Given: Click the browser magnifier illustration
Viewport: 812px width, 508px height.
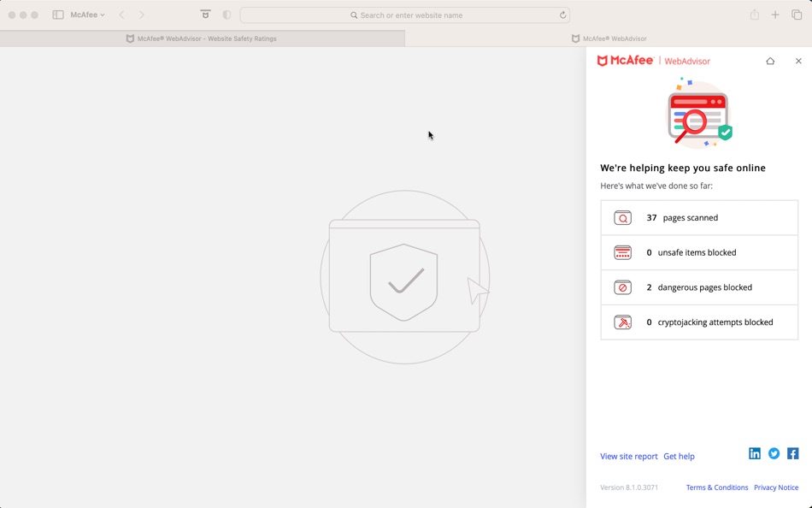Looking at the screenshot, I should 698,114.
